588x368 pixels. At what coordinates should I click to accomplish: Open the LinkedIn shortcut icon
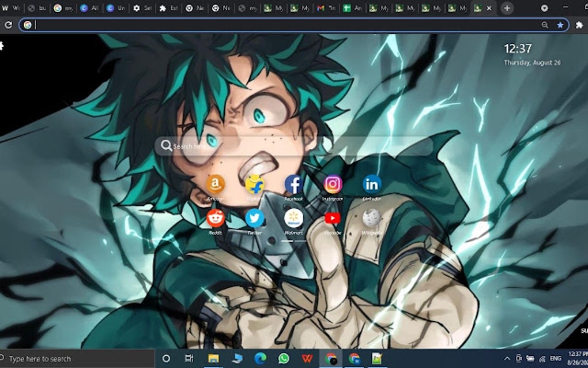coord(372,183)
